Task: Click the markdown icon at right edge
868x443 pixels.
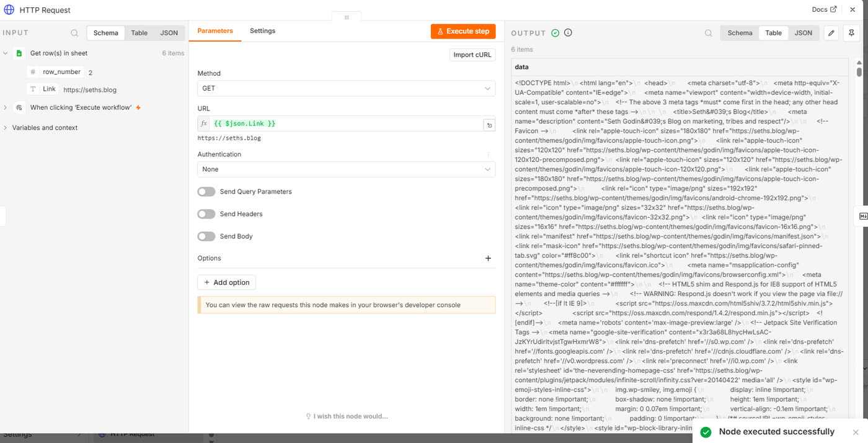Action: pyautogui.click(x=862, y=216)
